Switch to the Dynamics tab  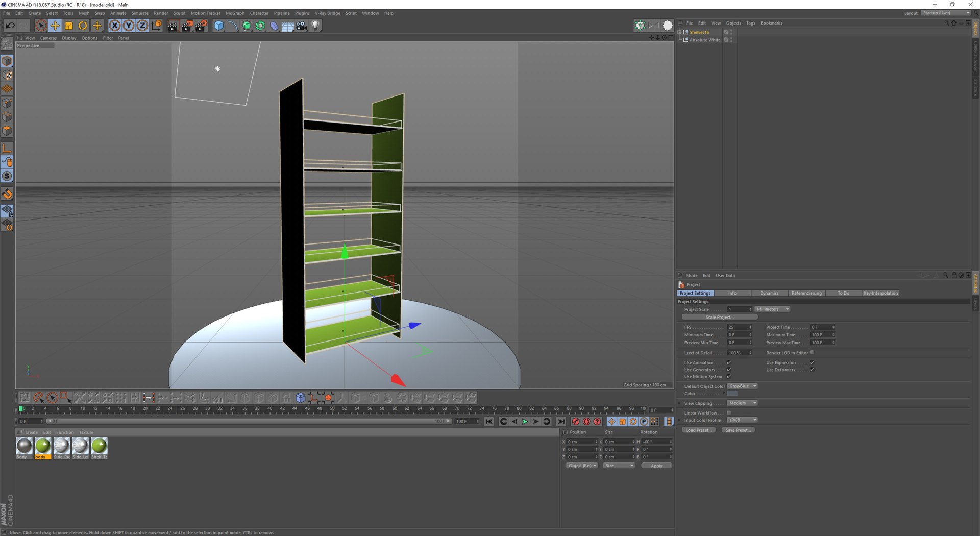(x=769, y=294)
